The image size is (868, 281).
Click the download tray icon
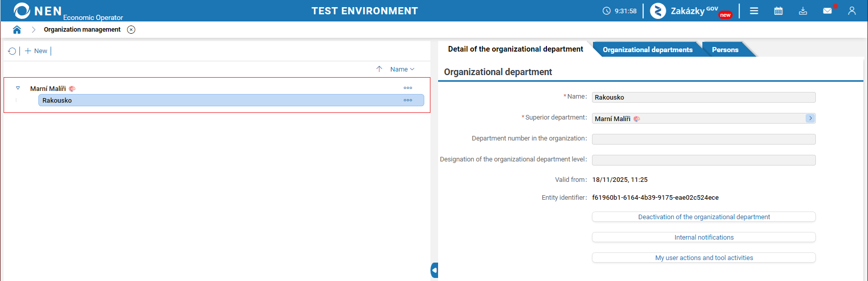(x=803, y=11)
